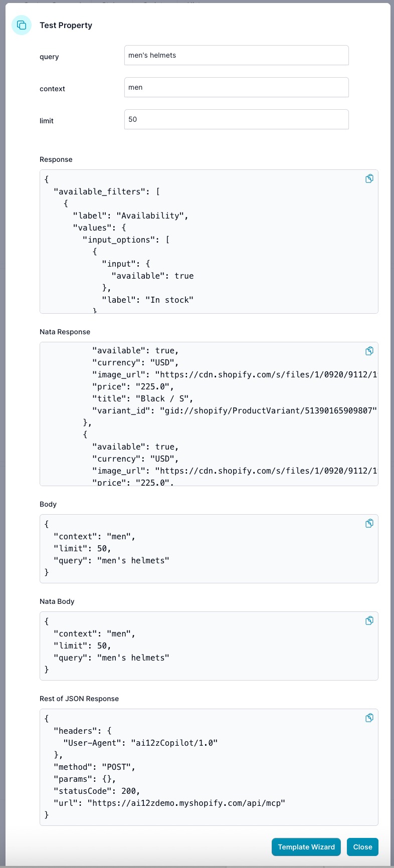The width and height of the screenshot is (394, 868).
Task: Click the Test Property dialog title
Action: click(66, 25)
